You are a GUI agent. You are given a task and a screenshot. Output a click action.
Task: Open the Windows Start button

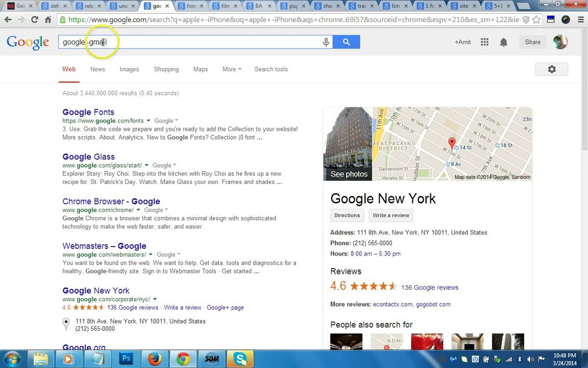pyautogui.click(x=12, y=359)
